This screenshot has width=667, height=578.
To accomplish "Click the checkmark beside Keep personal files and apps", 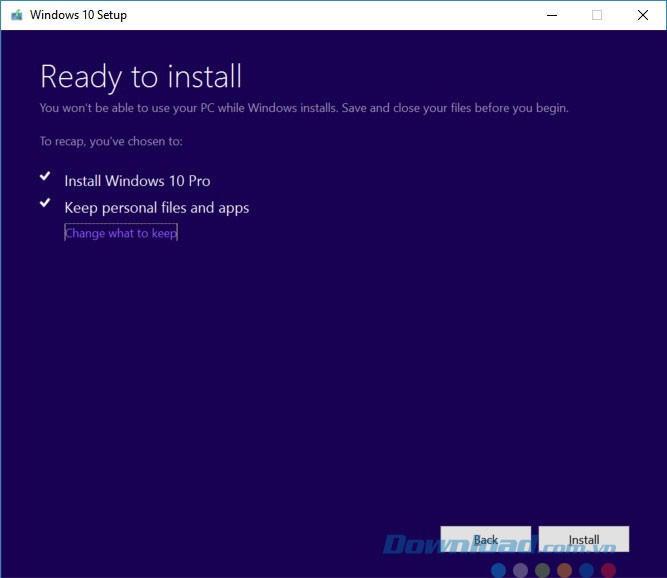I will pyautogui.click(x=45, y=203).
